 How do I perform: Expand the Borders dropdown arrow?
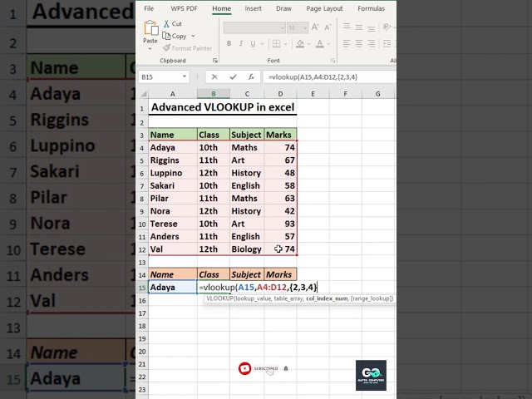pos(285,44)
